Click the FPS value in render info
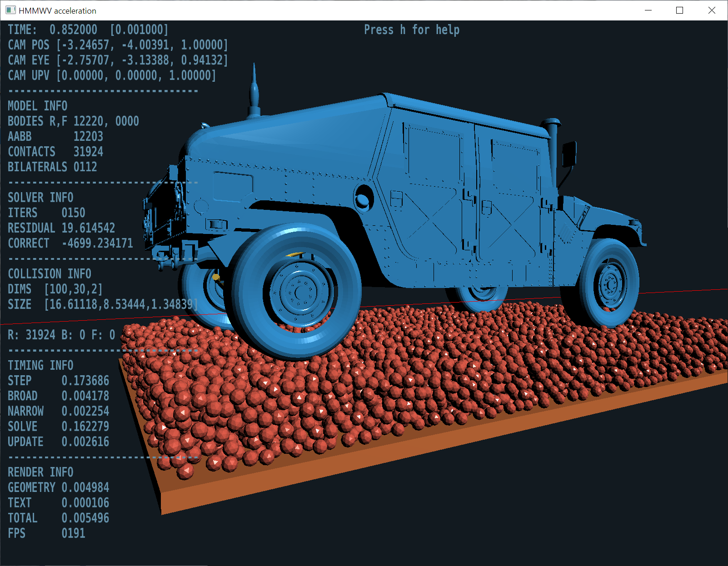The width and height of the screenshot is (728, 566). click(73, 533)
